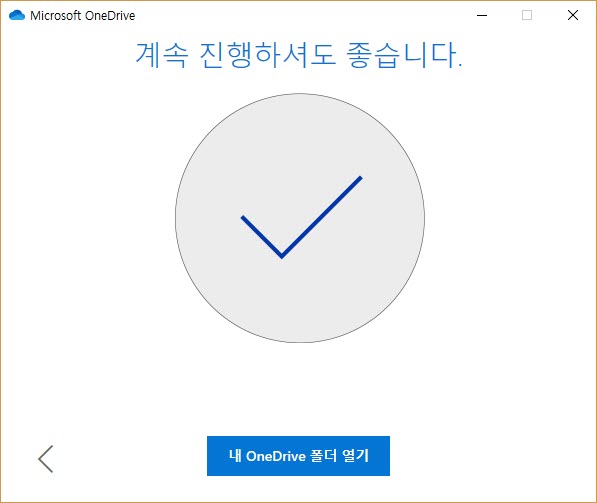Click the 'Microsoft OneDrive' title text

click(x=83, y=16)
